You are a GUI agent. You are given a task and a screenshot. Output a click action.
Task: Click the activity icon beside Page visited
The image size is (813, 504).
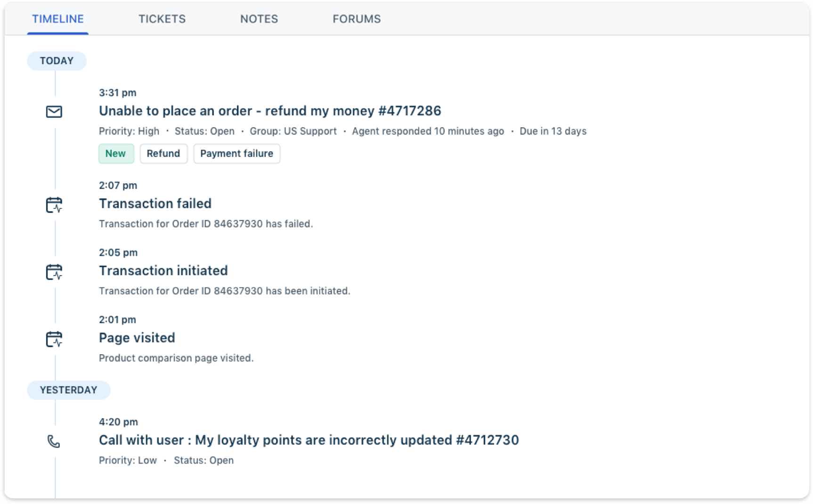click(x=54, y=339)
